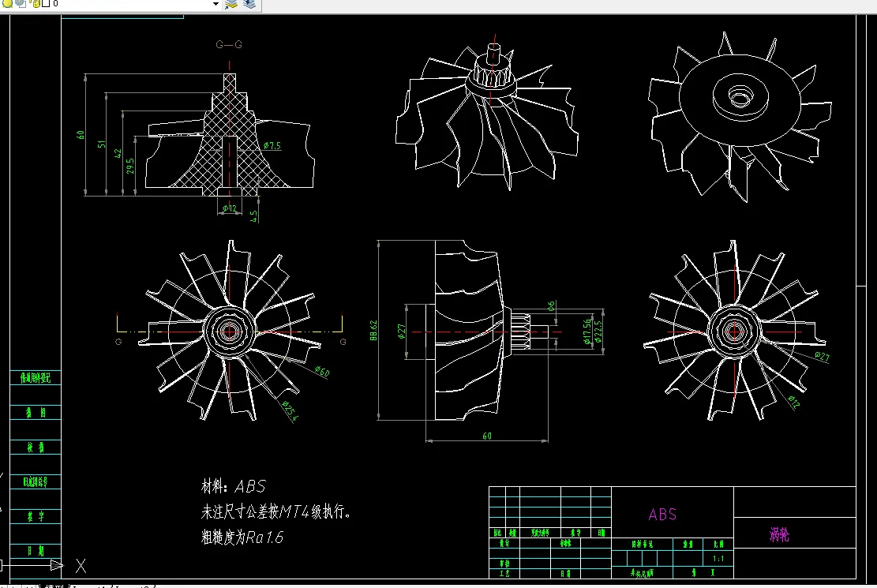Click the UCS X axis label

click(81, 566)
